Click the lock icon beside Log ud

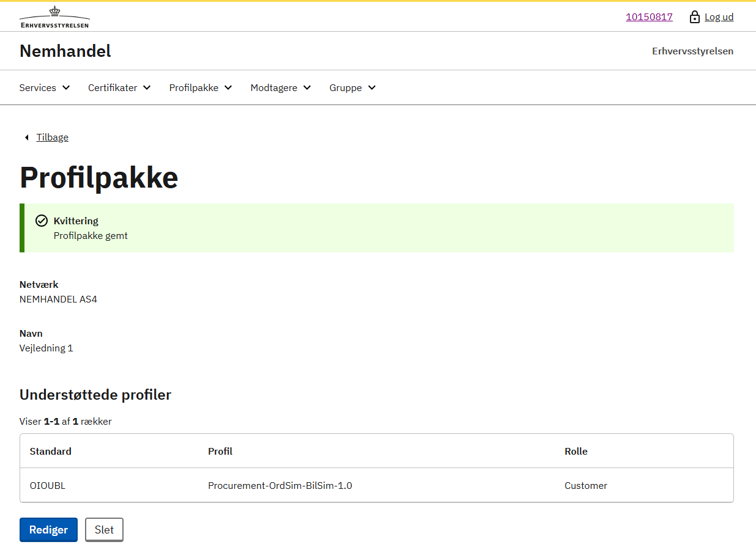(x=694, y=17)
